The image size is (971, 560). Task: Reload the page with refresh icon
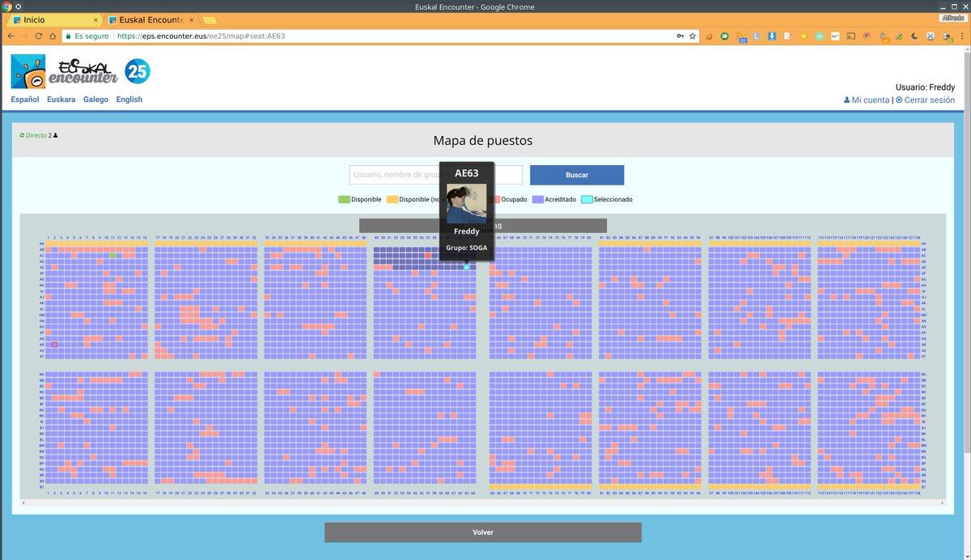click(x=39, y=36)
